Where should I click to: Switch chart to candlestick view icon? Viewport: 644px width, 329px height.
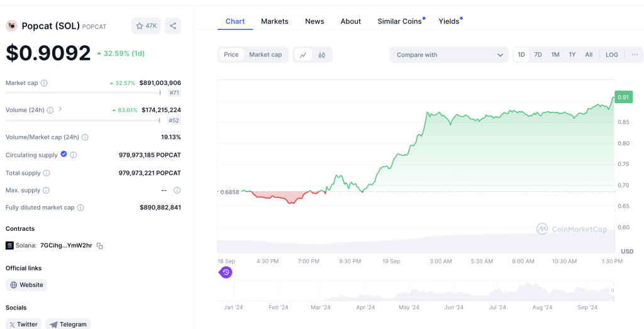(321, 55)
